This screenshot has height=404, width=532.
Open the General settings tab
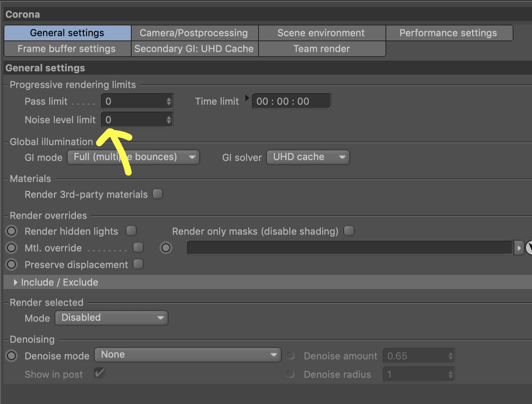68,33
